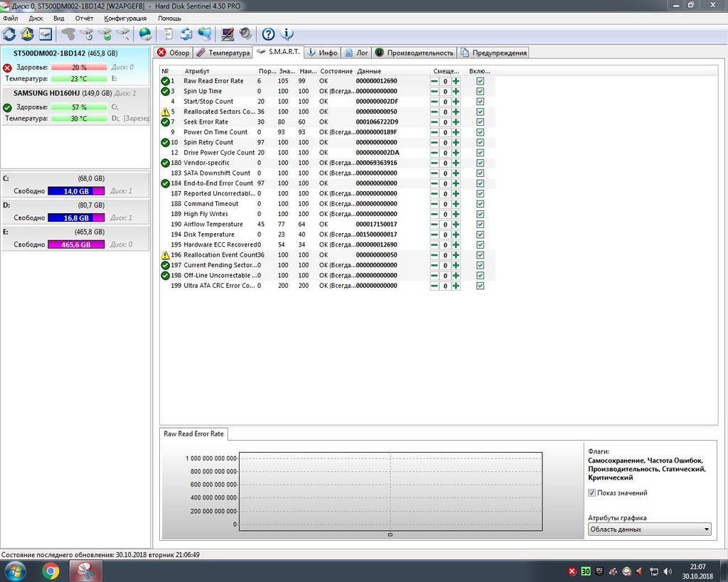Click the C: drive free space bar

[76, 191]
